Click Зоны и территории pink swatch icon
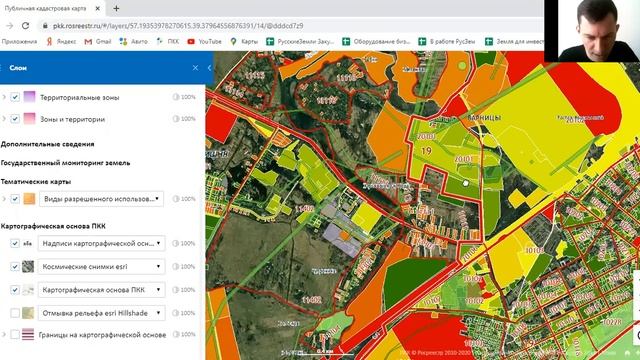This screenshot has height=360, width=640. click(29, 118)
